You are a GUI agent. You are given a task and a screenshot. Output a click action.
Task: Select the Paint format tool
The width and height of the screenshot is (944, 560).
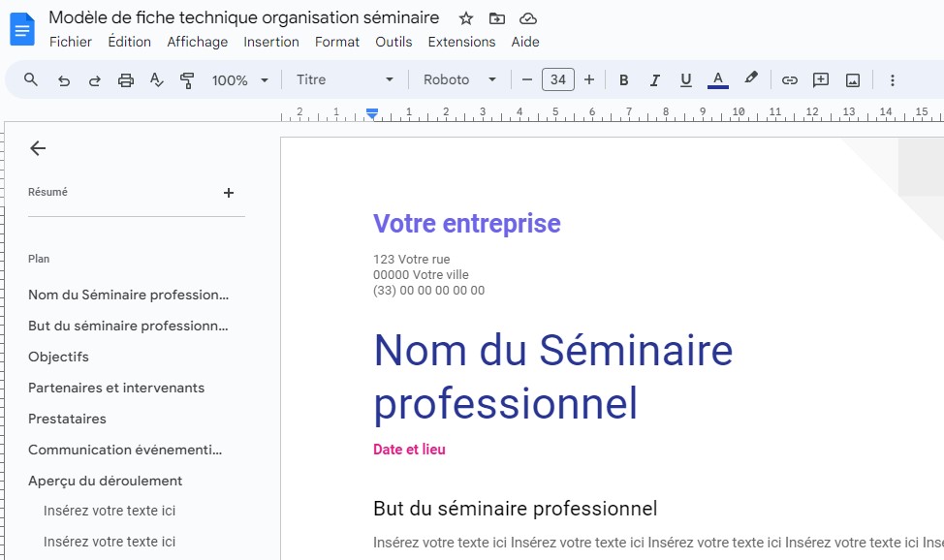(186, 79)
